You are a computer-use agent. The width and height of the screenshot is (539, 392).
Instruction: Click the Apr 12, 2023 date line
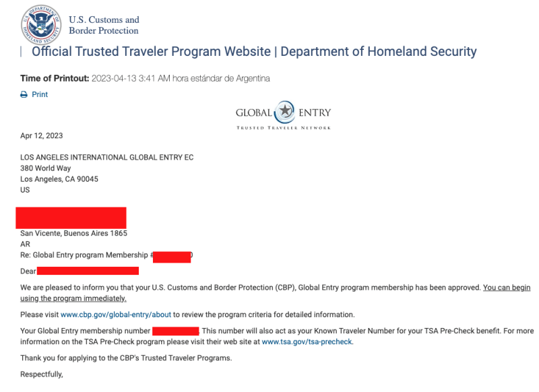42,135
